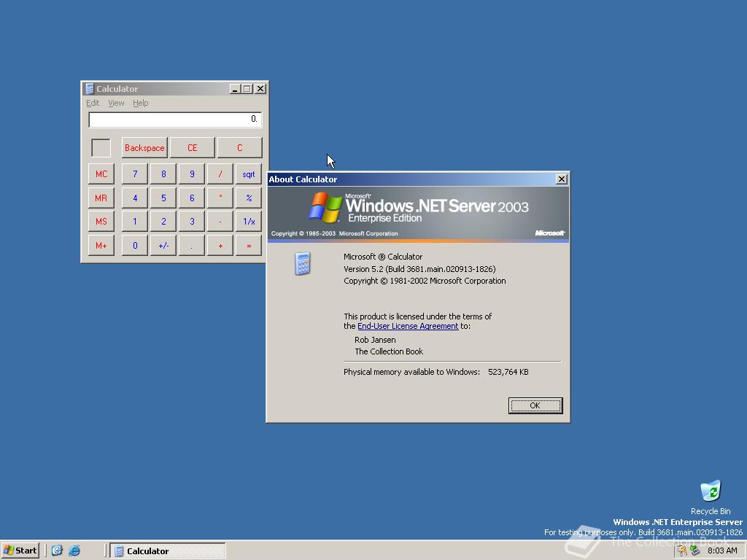Image resolution: width=747 pixels, height=560 pixels.
Task: Click the Show Desktop quick launch icon
Action: [57, 551]
